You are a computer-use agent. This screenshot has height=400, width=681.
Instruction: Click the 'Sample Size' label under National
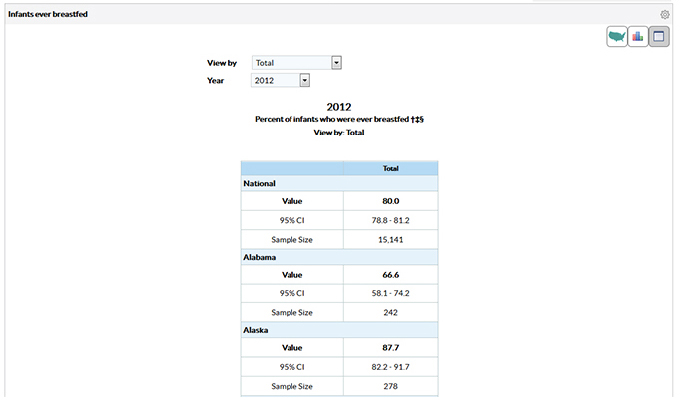[292, 240]
